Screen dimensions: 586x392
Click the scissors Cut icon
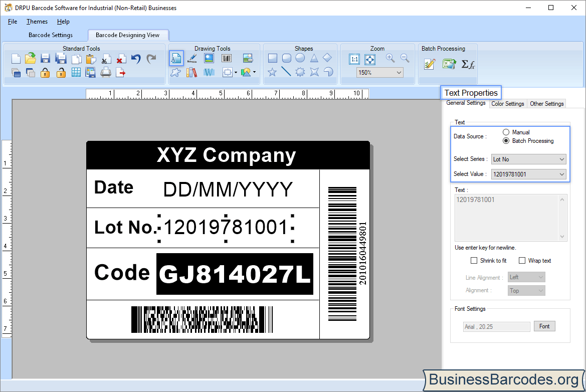106,59
